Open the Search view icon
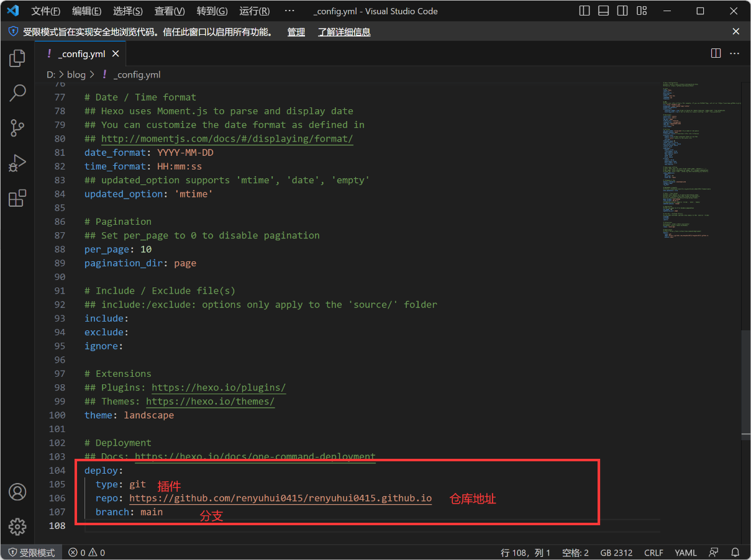Image resolution: width=751 pixels, height=560 pixels. 17,93
